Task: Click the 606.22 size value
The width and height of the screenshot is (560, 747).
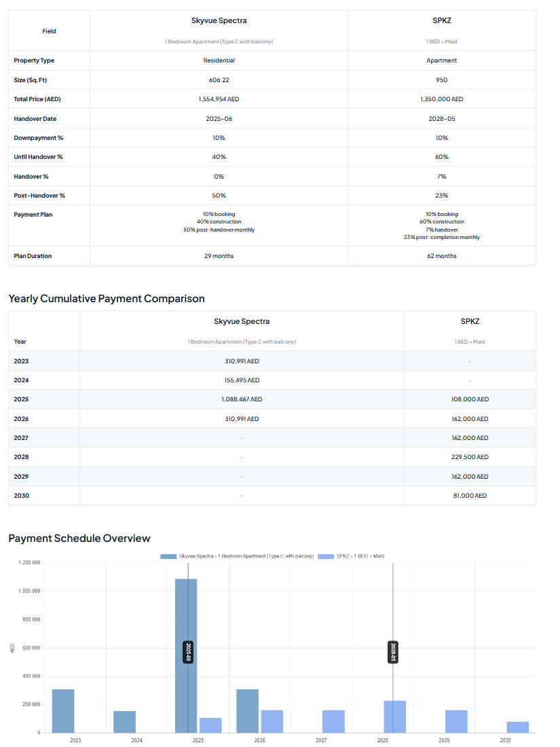Action: coord(219,80)
